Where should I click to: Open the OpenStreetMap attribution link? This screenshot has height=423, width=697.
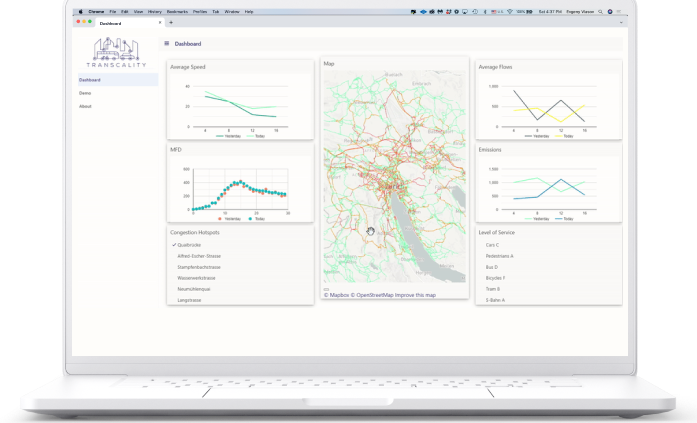372,295
